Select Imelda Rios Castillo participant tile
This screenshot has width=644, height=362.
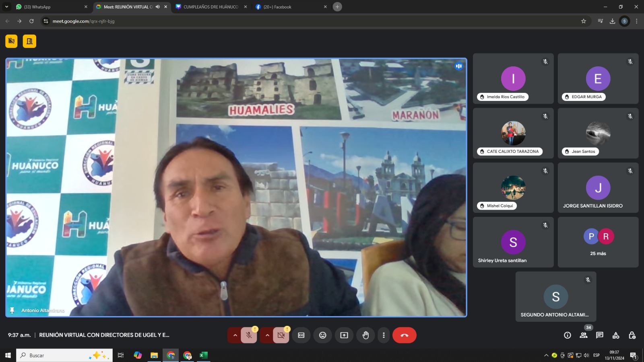[513, 78]
